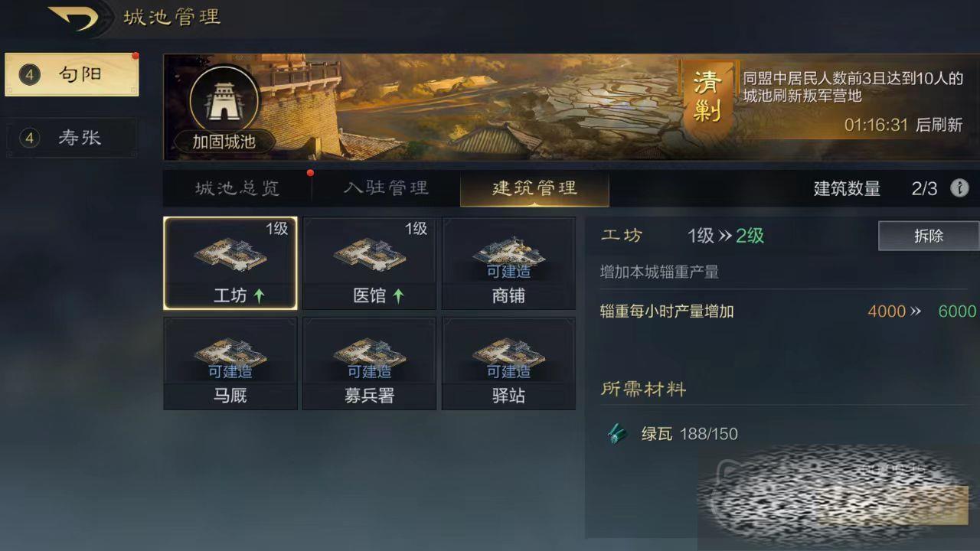Switch to the 城池总览 tab
This screenshot has height=551, width=980.
237,188
